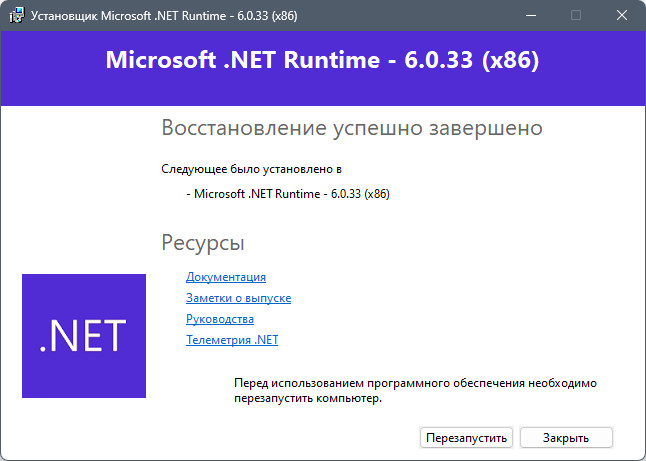This screenshot has width=646, height=461.
Task: Open the Руководства link
Action: coord(220,319)
